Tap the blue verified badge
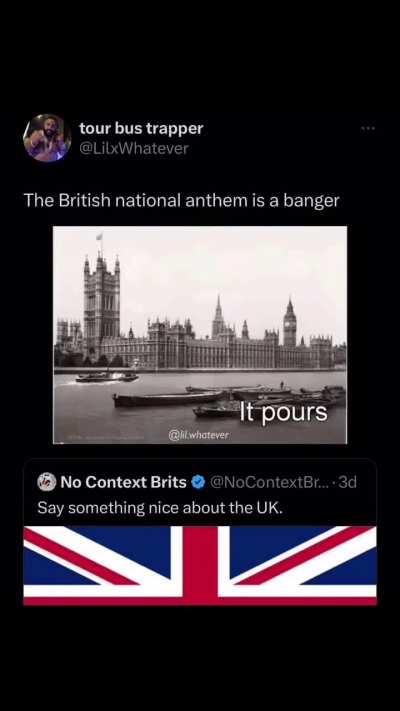Viewport: 400px width, 711px height. 198,482
